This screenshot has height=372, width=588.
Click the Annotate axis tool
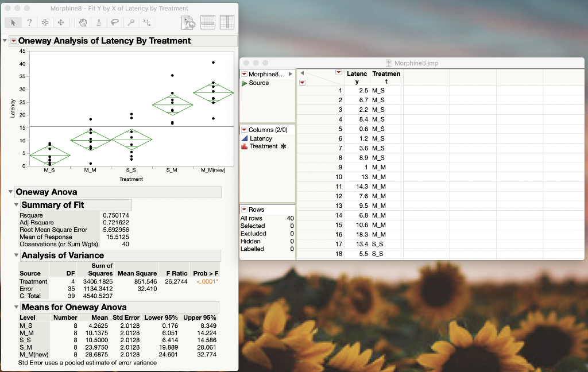click(147, 22)
